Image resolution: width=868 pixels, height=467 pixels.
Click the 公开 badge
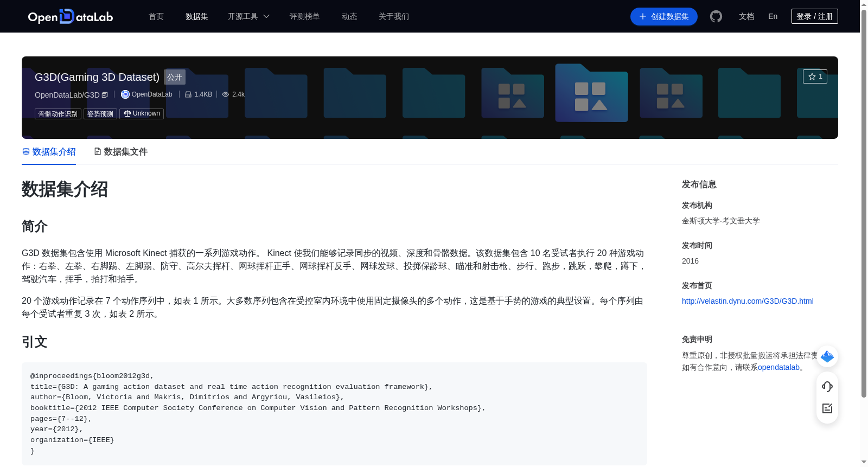tap(175, 77)
